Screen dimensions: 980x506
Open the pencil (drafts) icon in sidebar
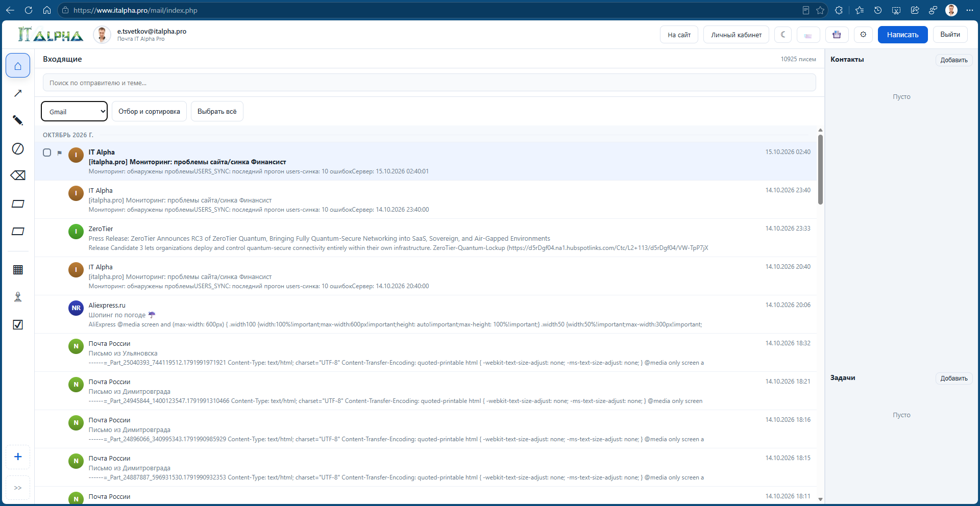point(18,120)
